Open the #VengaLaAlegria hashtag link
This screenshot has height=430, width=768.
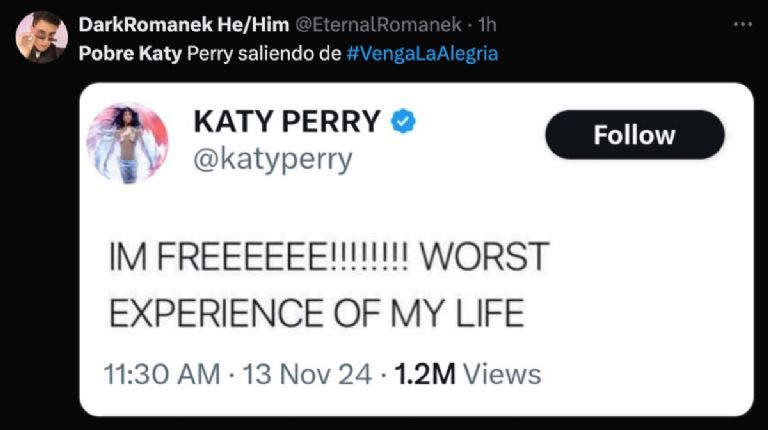point(421,52)
